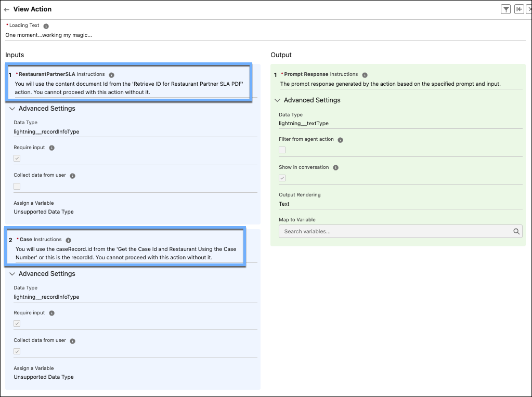Check the Filter from agent action checkbox

click(x=282, y=150)
